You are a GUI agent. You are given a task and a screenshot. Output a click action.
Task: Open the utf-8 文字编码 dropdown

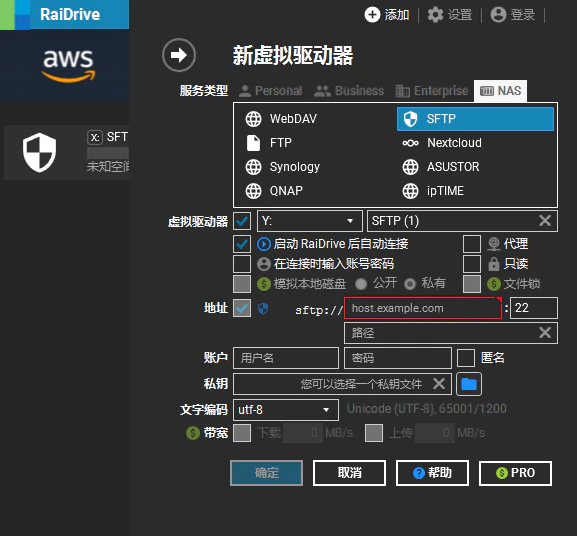(x=286, y=410)
